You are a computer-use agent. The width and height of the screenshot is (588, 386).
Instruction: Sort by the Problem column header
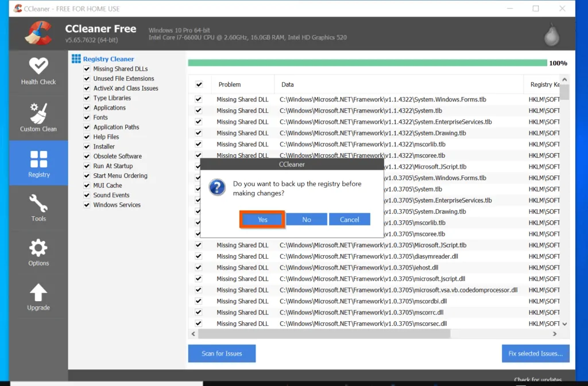(230, 84)
